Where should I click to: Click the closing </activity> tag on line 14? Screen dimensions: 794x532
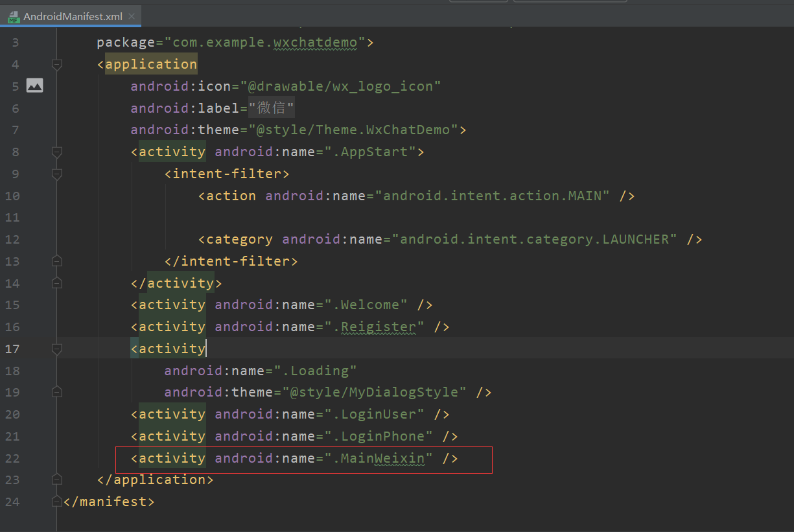tap(177, 283)
